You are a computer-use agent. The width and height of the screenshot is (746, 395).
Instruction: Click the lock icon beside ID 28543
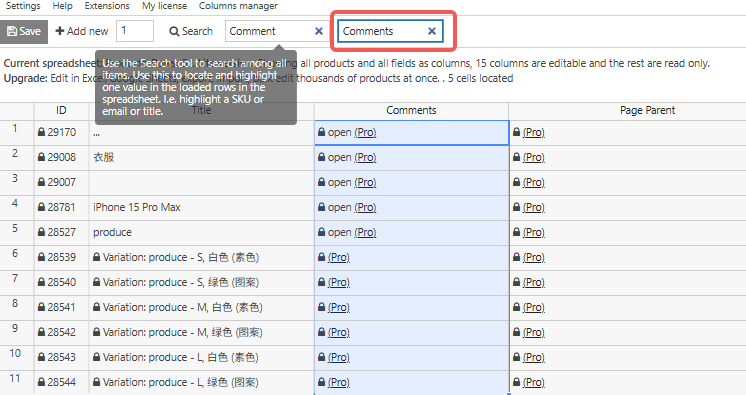pyautogui.click(x=41, y=357)
